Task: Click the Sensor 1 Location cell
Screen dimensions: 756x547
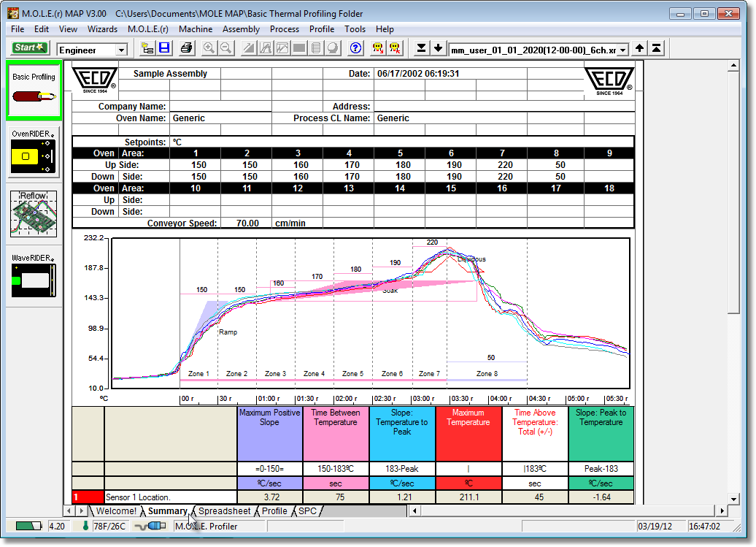Action: tap(170, 497)
